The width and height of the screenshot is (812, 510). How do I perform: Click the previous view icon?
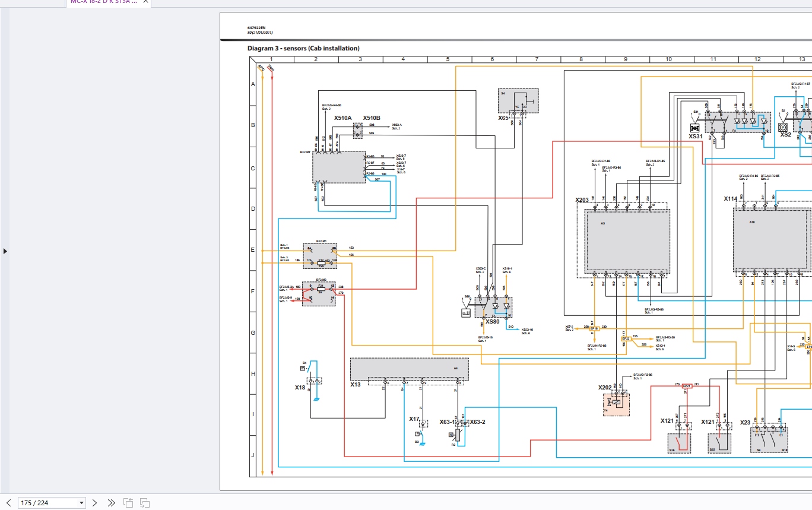pos(128,503)
